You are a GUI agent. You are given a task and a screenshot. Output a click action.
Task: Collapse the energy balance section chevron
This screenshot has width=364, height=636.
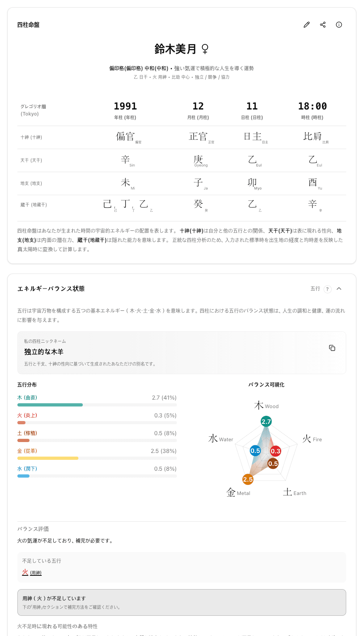pos(339,289)
